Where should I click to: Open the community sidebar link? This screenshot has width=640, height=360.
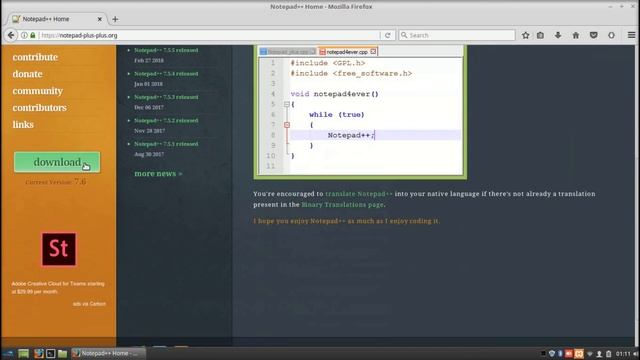(x=38, y=91)
